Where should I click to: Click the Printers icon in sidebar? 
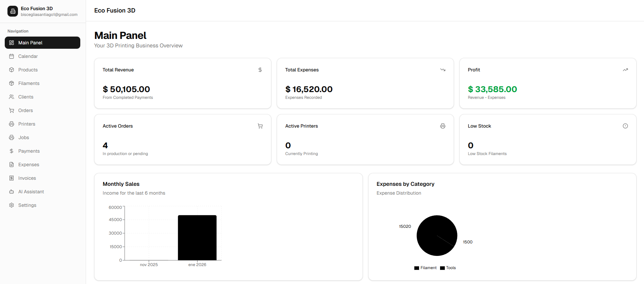(12, 124)
